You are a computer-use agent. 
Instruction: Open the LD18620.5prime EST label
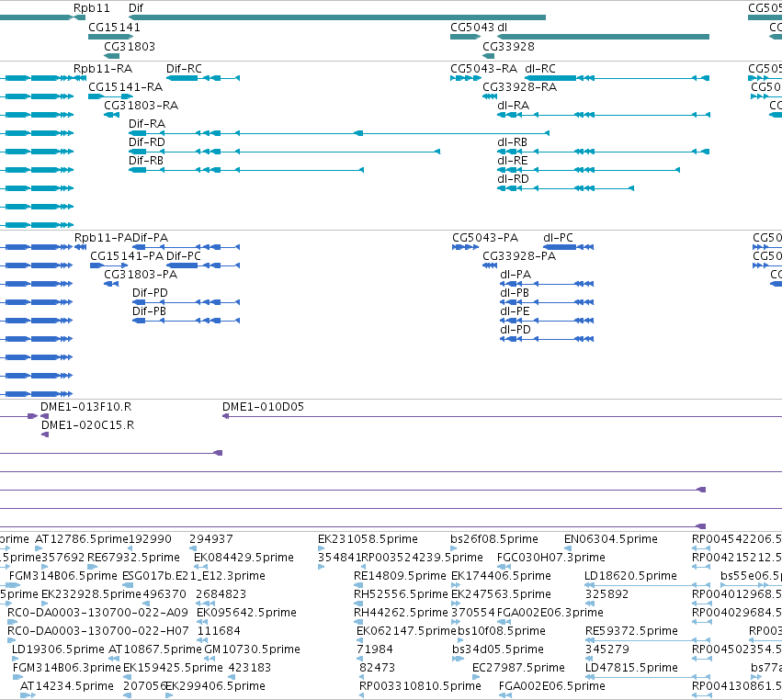pos(631,576)
